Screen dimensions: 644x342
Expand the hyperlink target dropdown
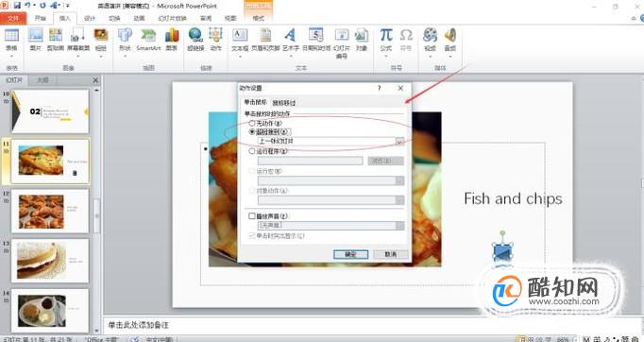(x=399, y=141)
